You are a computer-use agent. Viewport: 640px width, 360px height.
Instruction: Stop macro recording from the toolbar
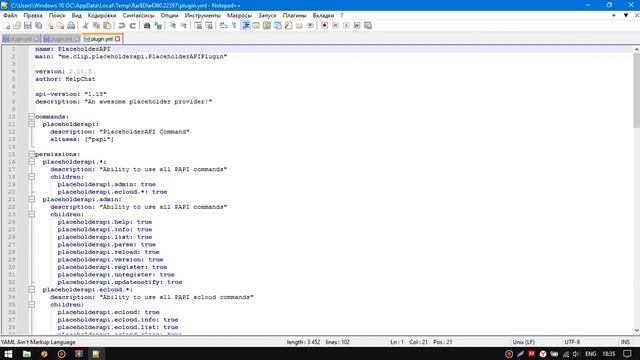335,26
